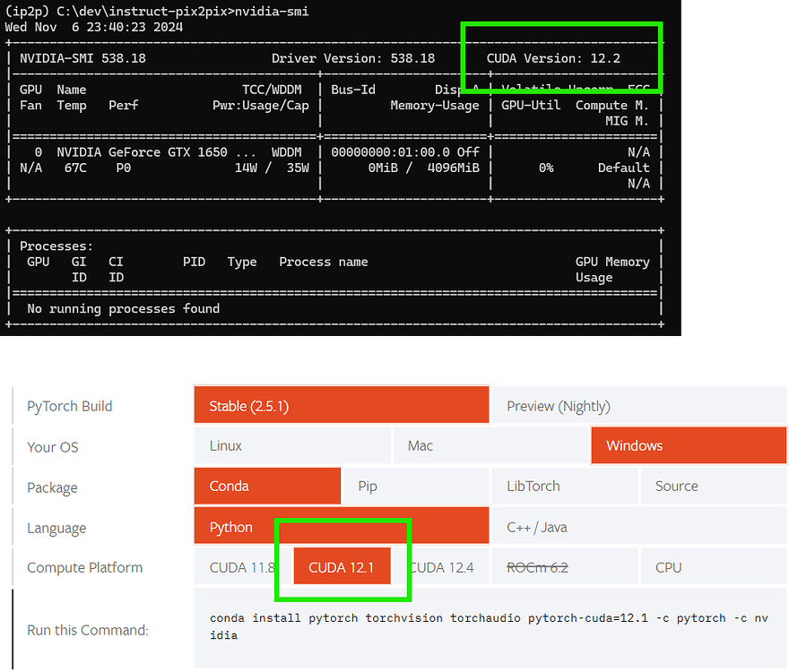Screen dimensions: 789x672
Task: Click the '00000000:01:00.0 Off' bus ID
Action: [405, 152]
